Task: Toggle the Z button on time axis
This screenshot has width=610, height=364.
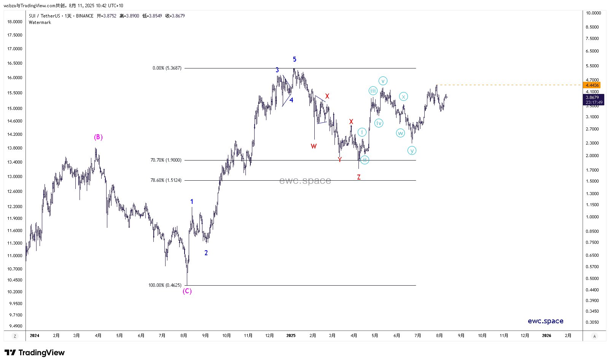Action: point(15,336)
